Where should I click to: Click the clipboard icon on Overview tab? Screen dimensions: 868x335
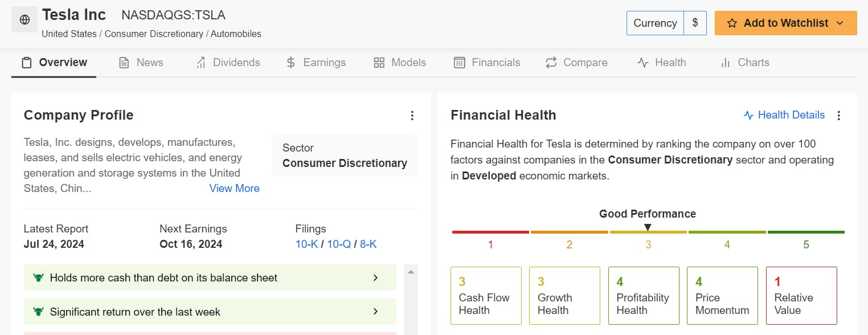(26, 63)
